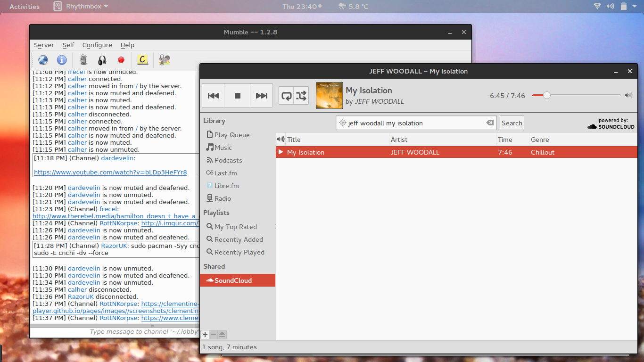Screen dimensions: 644x362
Task: Open the Recently Played playlist
Action: click(x=235, y=252)
